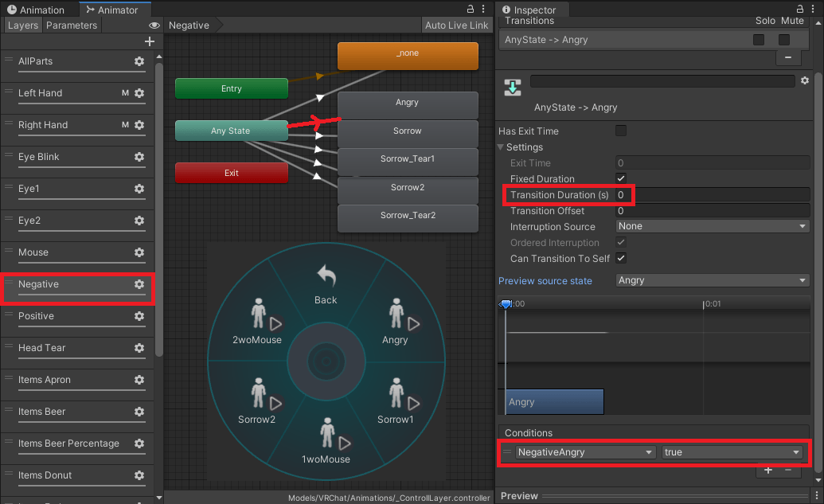Image resolution: width=824 pixels, height=504 pixels.
Task: Disable Fixed Duration
Action: click(x=623, y=178)
